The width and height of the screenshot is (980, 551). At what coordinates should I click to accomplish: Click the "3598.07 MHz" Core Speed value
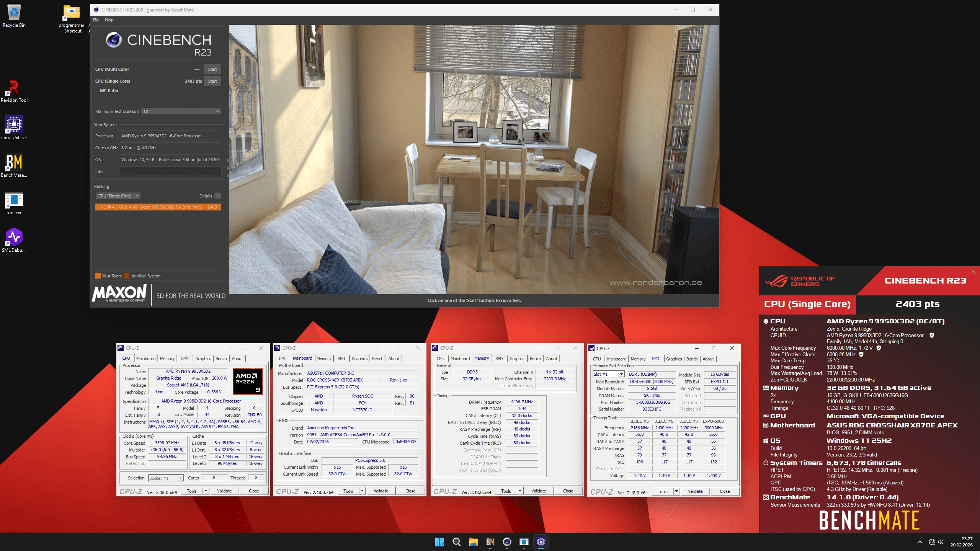tap(167, 443)
